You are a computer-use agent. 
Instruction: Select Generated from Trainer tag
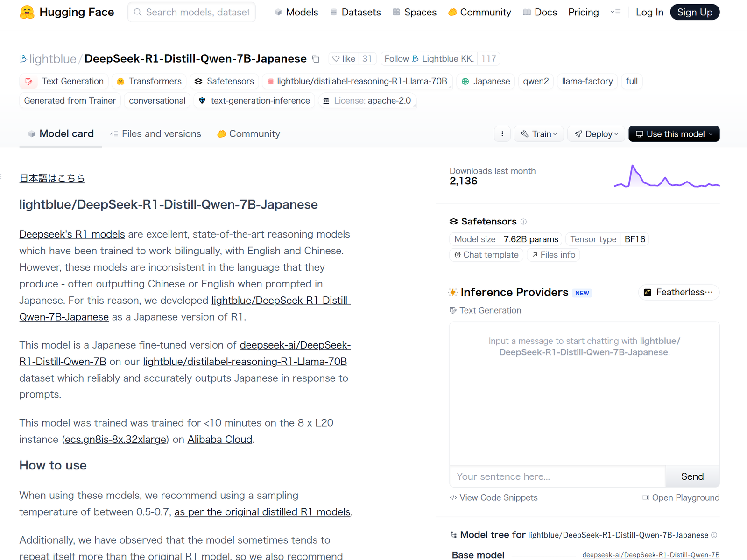coord(70,100)
